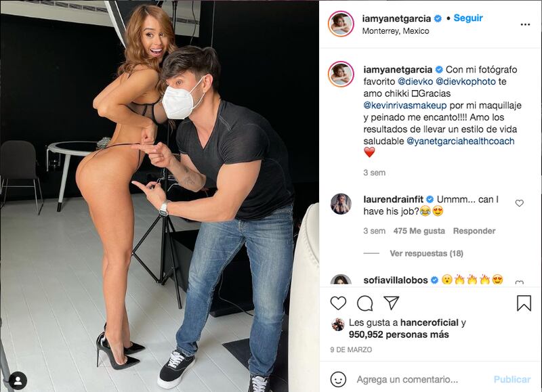Click Responder under laurendrainfit's comment
Screen dimensions: 542x392
tap(474, 231)
